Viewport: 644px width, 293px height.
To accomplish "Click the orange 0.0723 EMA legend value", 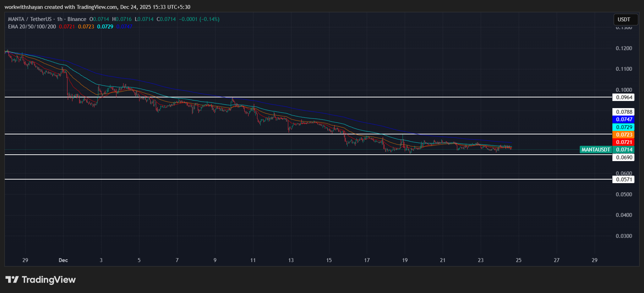I will pos(86,27).
